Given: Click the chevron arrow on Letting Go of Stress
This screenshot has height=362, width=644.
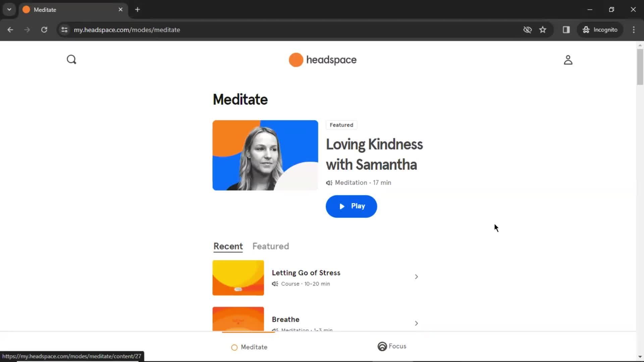Looking at the screenshot, I should tap(416, 276).
